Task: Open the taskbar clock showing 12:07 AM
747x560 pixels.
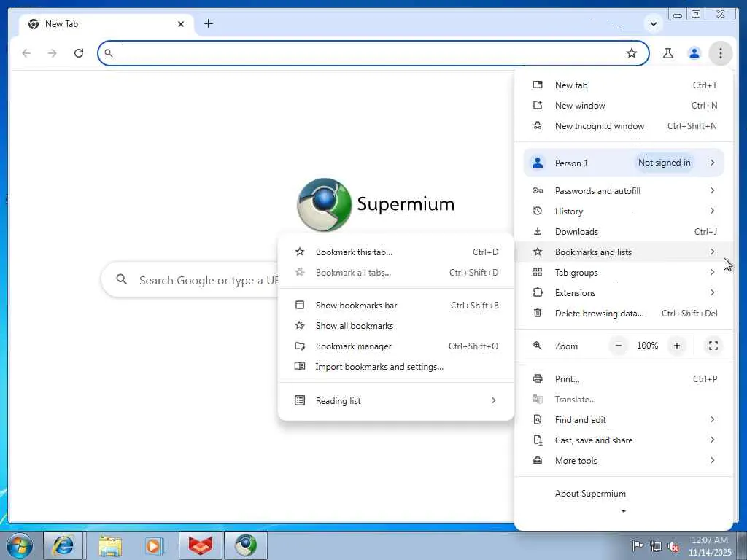Action: click(x=710, y=546)
